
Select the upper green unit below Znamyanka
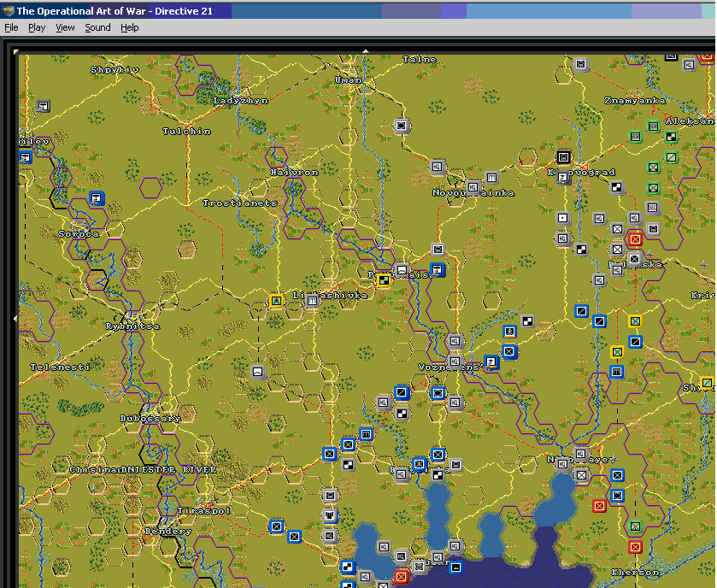tap(653, 126)
